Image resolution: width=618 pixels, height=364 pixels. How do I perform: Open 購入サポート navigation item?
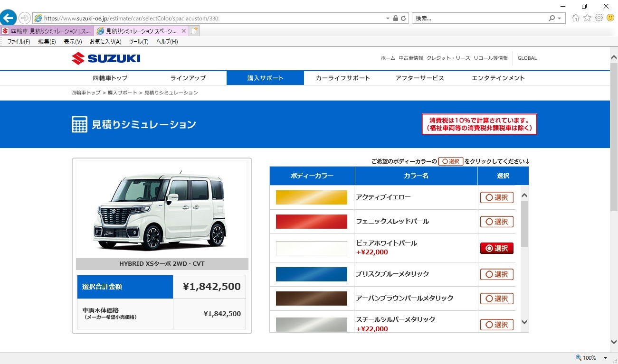point(265,78)
